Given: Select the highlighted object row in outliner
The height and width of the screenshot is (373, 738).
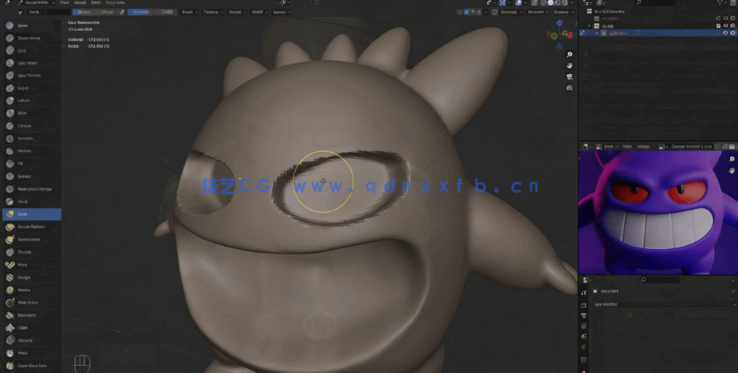Looking at the screenshot, I should (657, 33).
